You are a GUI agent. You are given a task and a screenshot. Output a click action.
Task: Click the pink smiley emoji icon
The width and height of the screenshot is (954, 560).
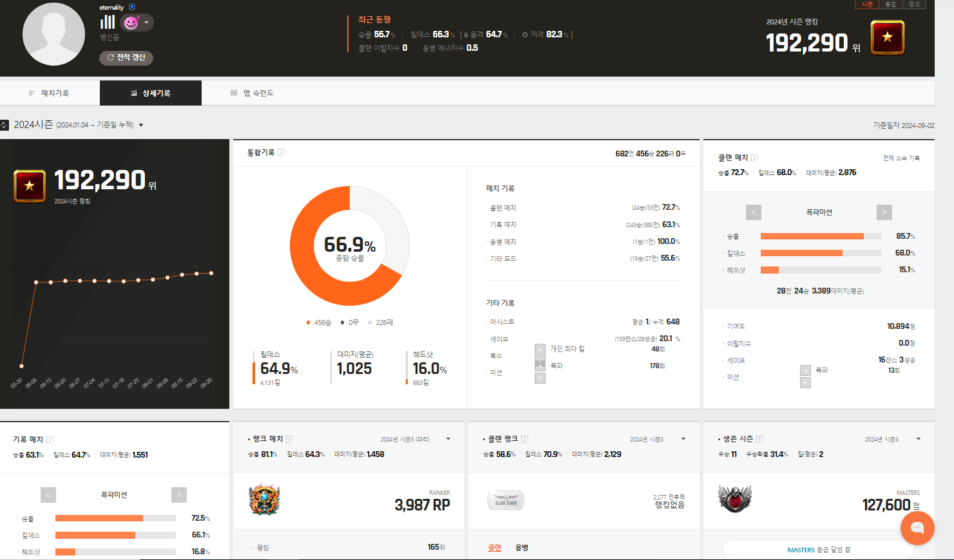[x=131, y=23]
